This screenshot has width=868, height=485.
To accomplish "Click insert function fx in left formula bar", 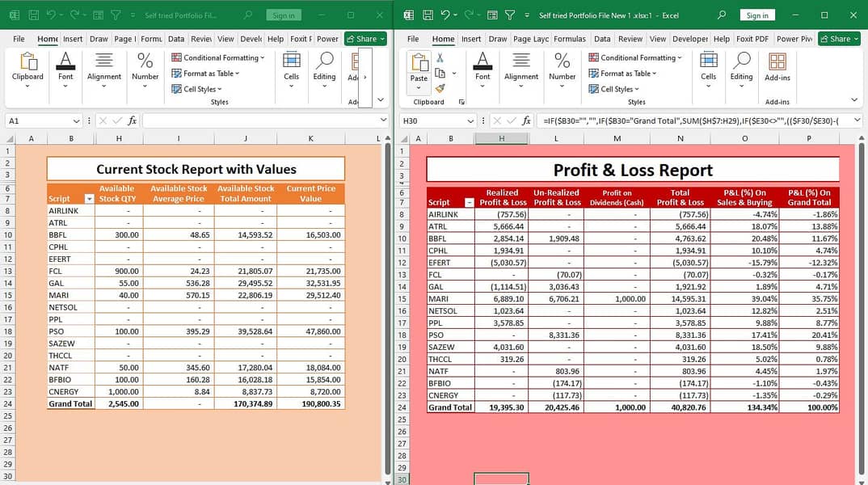I will pos(132,120).
